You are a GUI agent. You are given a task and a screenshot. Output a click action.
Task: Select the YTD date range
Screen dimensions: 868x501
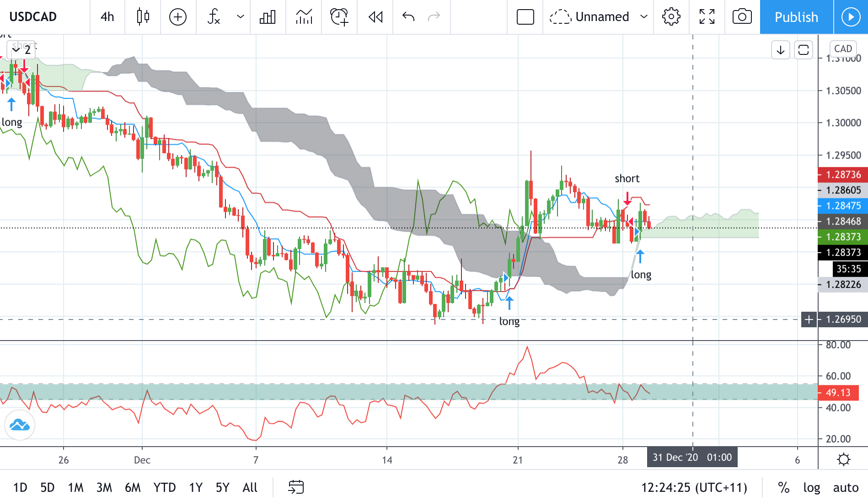[x=164, y=488]
